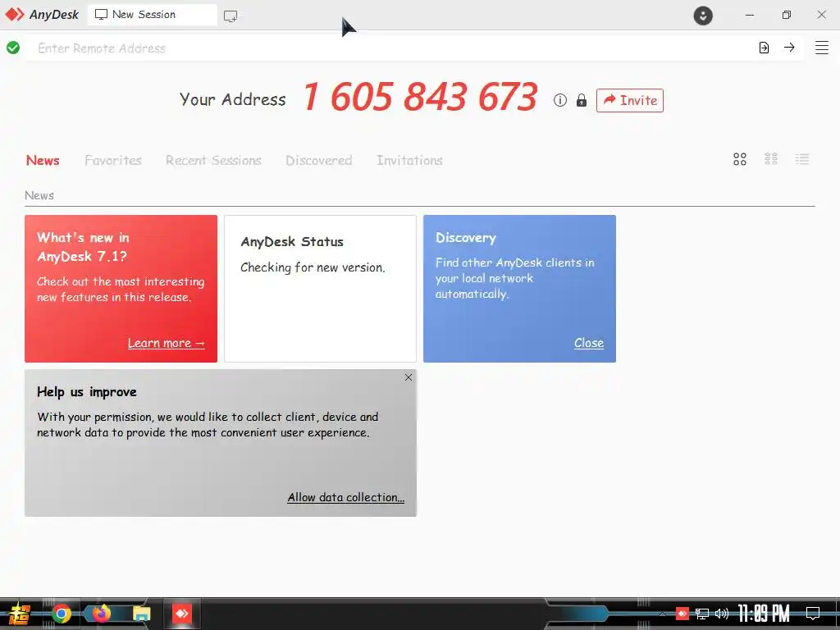The height and width of the screenshot is (630, 840).
Task: Launch Firefox from the taskbar
Action: point(101,614)
